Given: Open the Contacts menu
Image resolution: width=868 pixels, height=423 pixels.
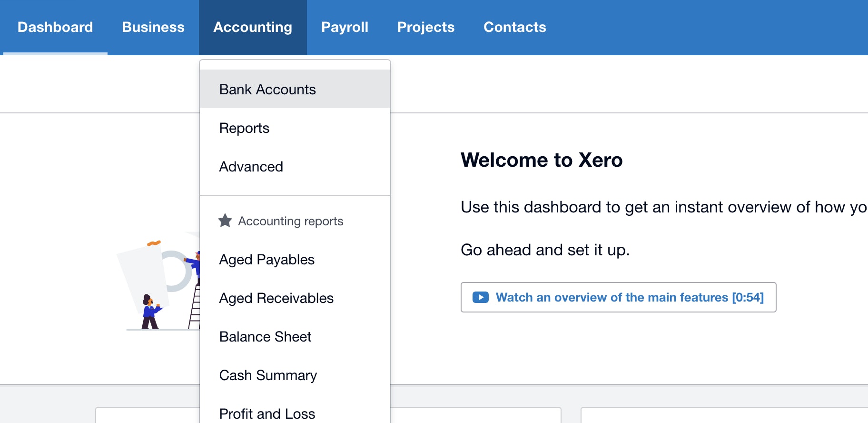Looking at the screenshot, I should click(515, 27).
